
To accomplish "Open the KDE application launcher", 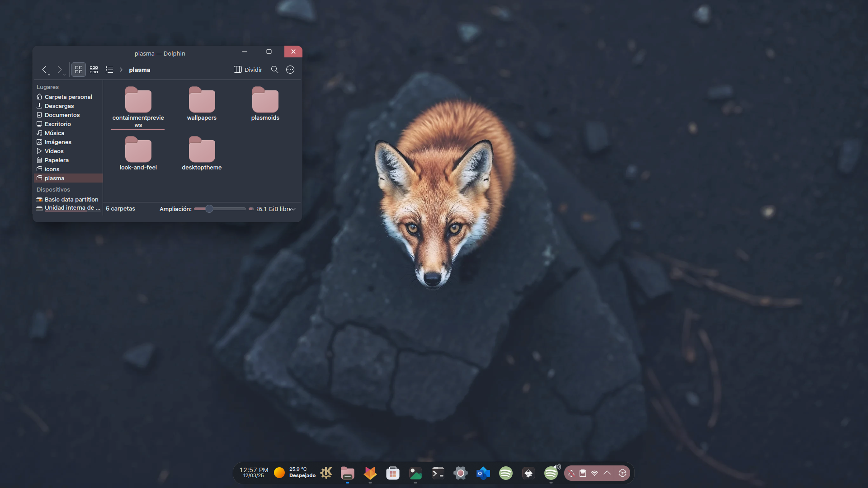I will (x=326, y=473).
